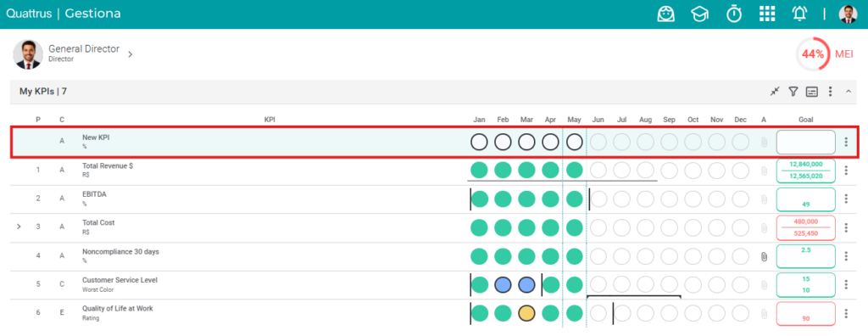The width and height of the screenshot is (868, 336).
Task: Open the notifications bell icon
Action: pyautogui.click(x=799, y=14)
